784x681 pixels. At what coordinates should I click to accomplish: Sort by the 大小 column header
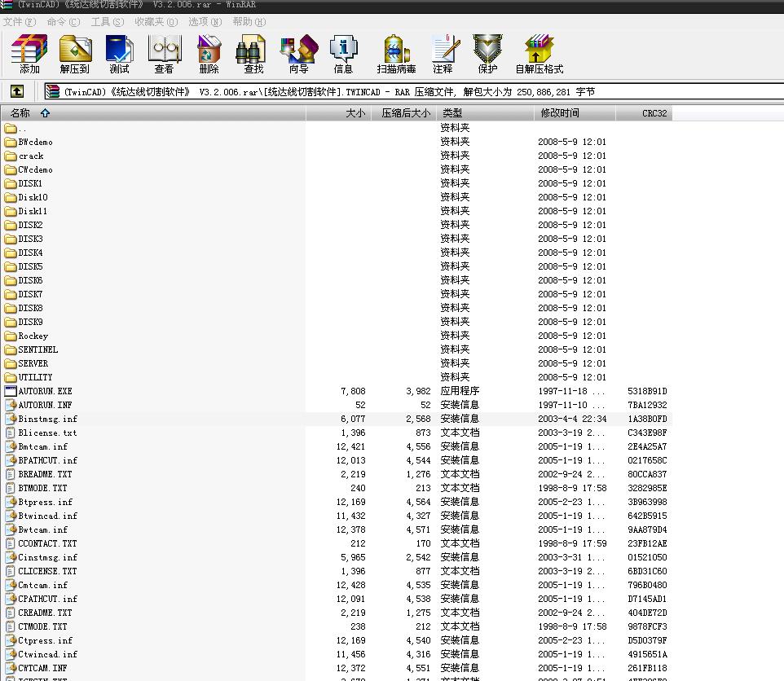tap(338, 113)
